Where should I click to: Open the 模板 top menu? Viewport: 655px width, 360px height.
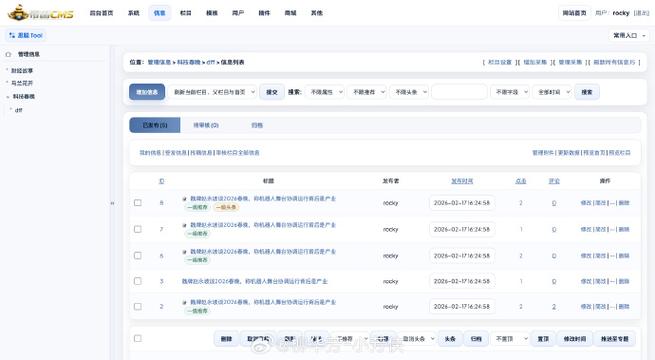pyautogui.click(x=212, y=13)
